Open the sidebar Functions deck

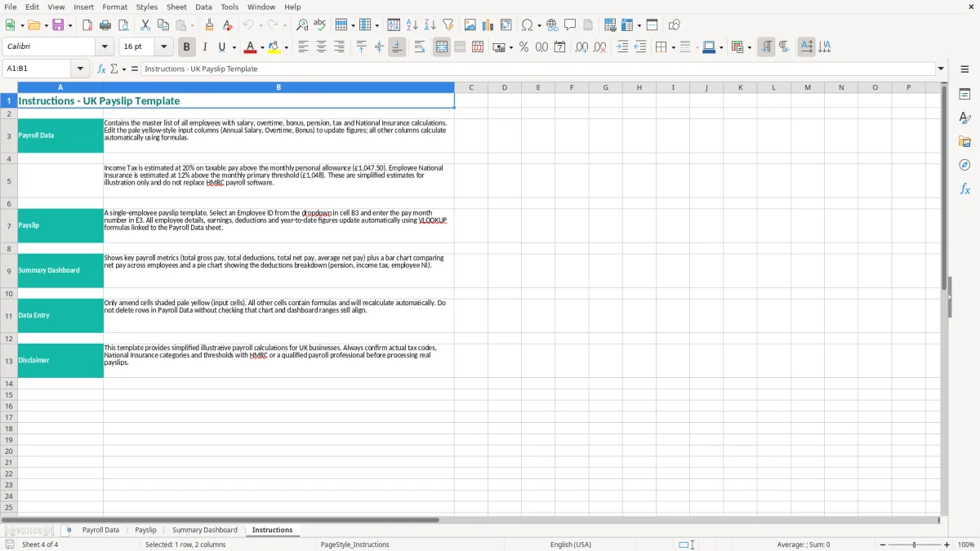point(964,189)
